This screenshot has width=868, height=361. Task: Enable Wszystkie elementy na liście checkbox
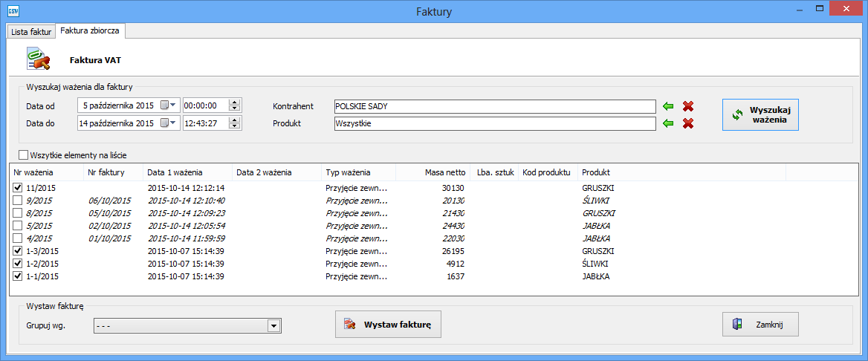click(x=23, y=155)
